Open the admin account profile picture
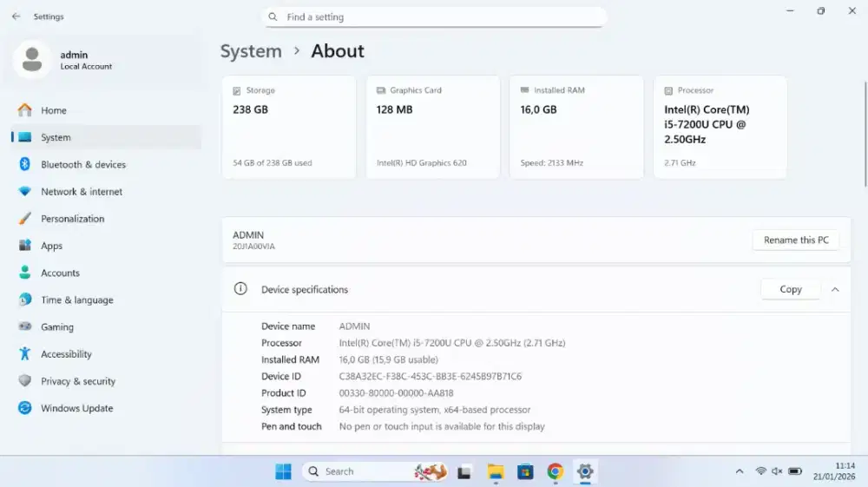Screen dimensions: 868x487 32,60
